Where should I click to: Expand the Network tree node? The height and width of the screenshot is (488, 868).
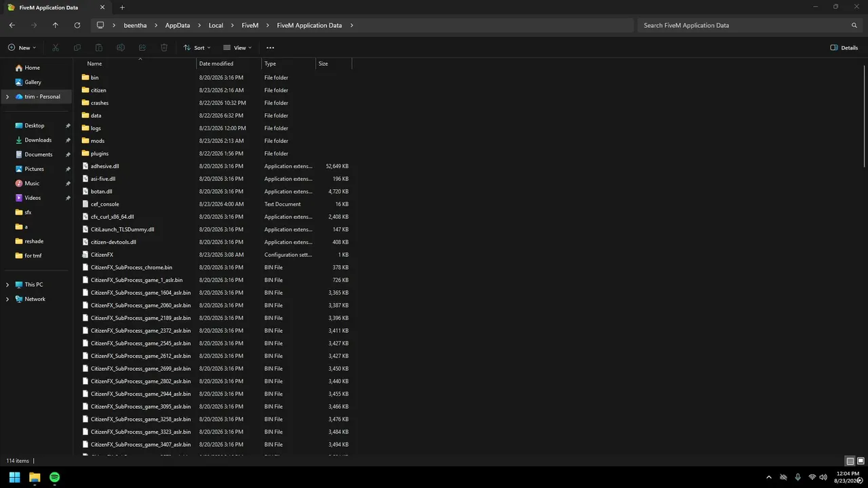(x=7, y=299)
